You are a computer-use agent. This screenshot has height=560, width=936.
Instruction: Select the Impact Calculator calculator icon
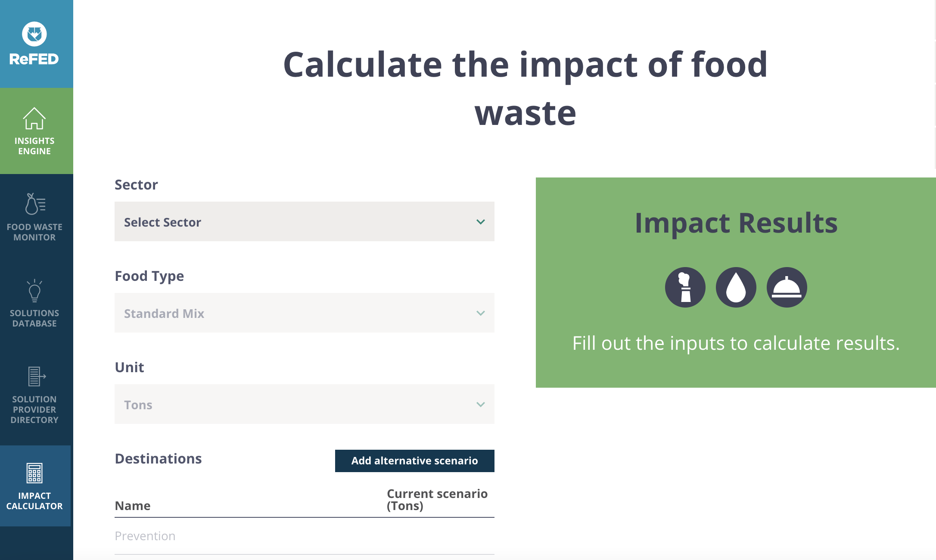click(34, 473)
